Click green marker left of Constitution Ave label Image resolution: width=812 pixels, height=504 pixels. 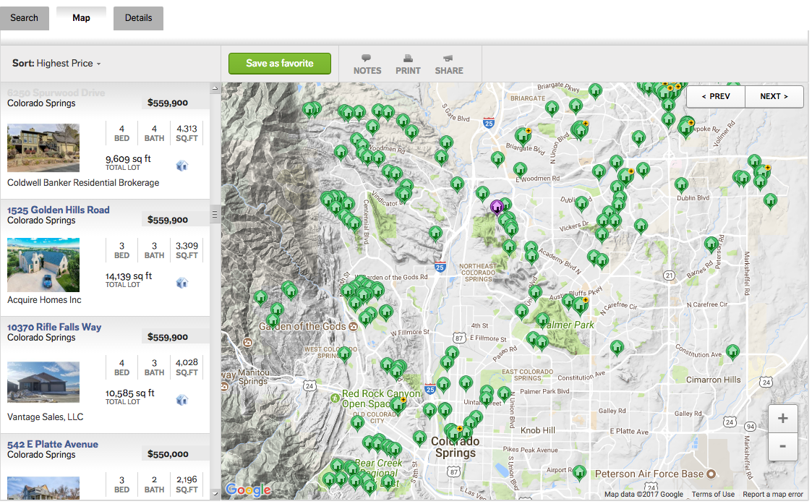click(x=617, y=348)
